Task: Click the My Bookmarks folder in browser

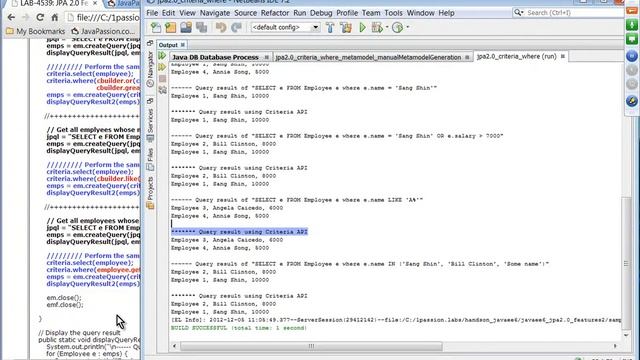Action: [36, 31]
